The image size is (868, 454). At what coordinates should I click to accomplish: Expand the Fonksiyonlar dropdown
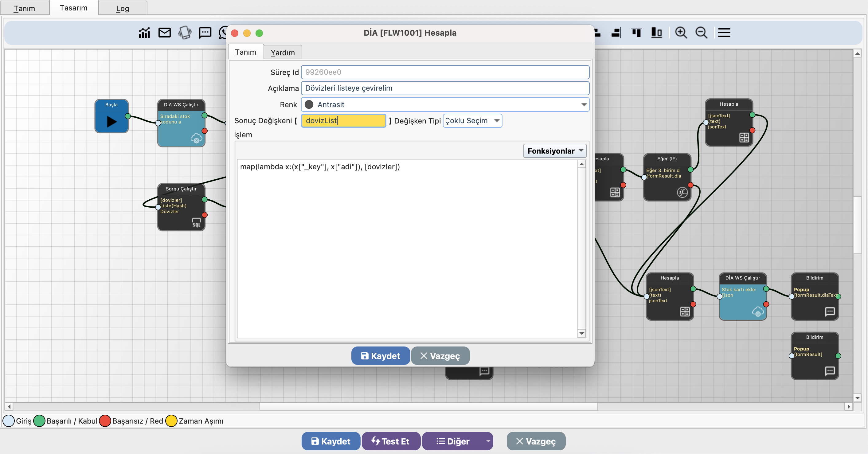point(555,151)
